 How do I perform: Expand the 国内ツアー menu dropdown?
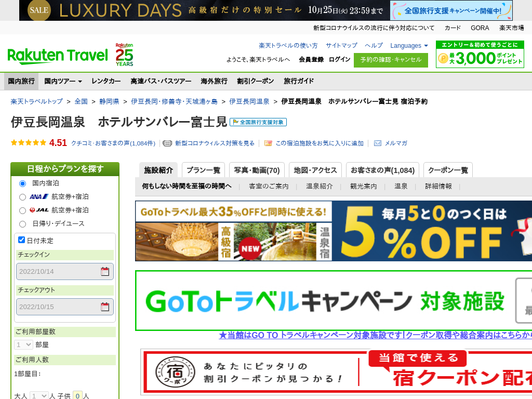click(x=63, y=81)
